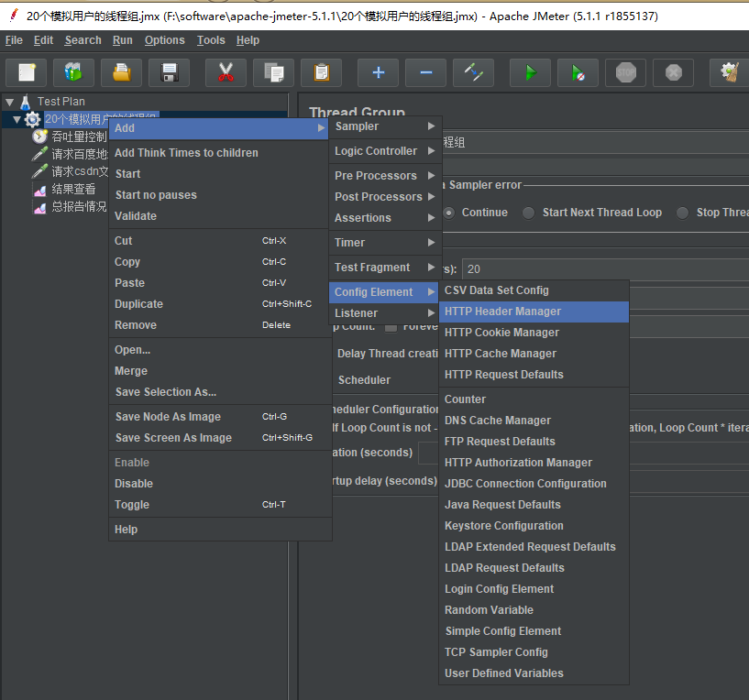The image size is (749, 700).
Task: Open the File menu
Action: point(14,40)
